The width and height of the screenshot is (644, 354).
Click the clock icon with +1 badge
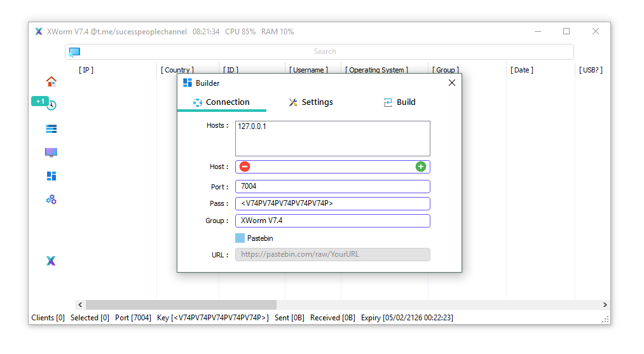pos(51,105)
